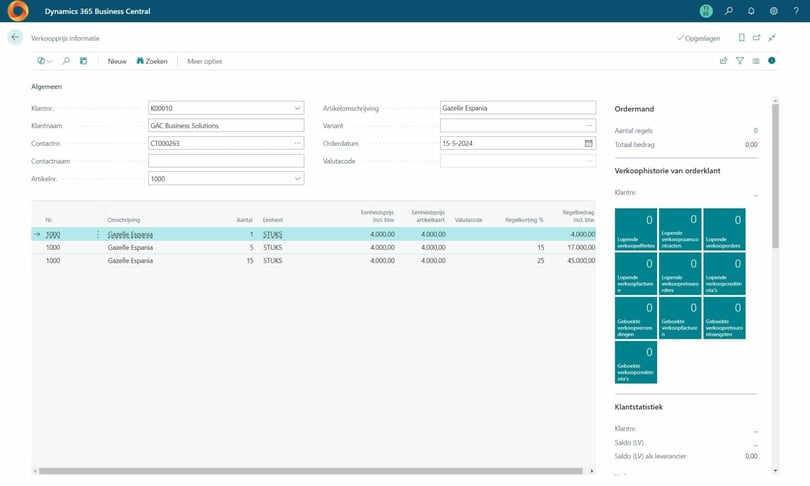Image resolution: width=810 pixels, height=486 pixels.
Task: Expand the Klantnr. dropdown
Action: pyautogui.click(x=298, y=108)
